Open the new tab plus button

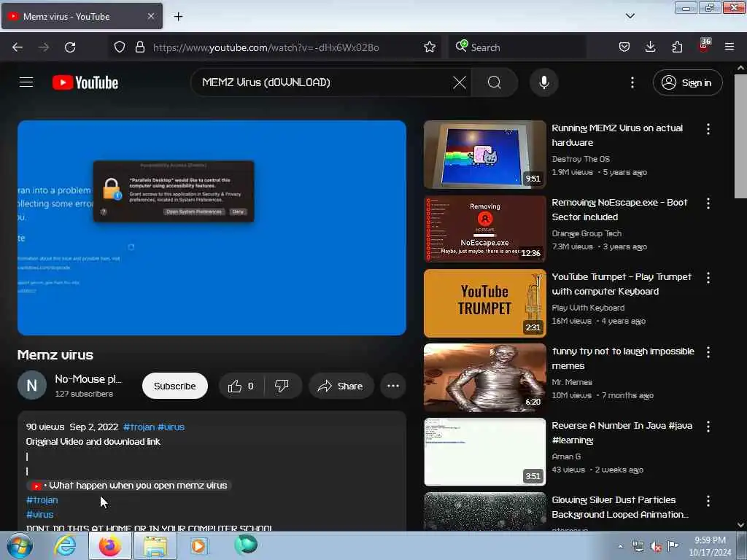(178, 16)
